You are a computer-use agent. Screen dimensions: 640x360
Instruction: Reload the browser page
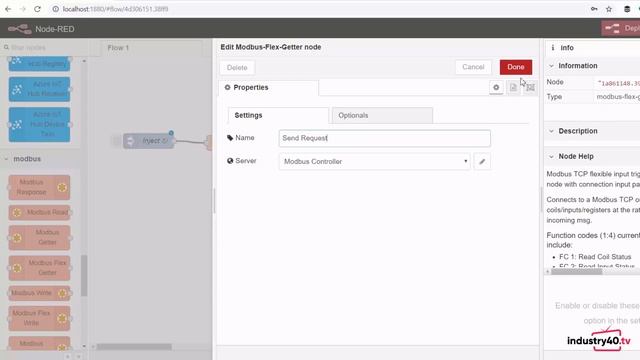[37, 9]
